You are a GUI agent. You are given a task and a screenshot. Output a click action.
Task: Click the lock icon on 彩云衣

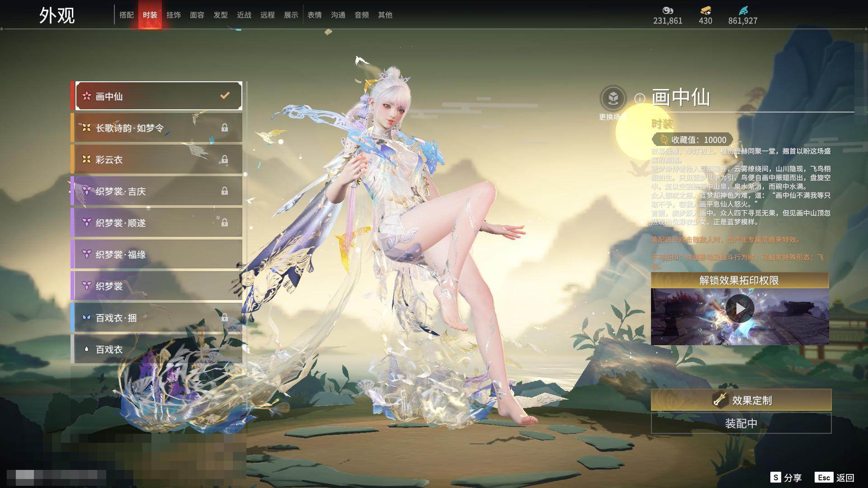pos(224,160)
